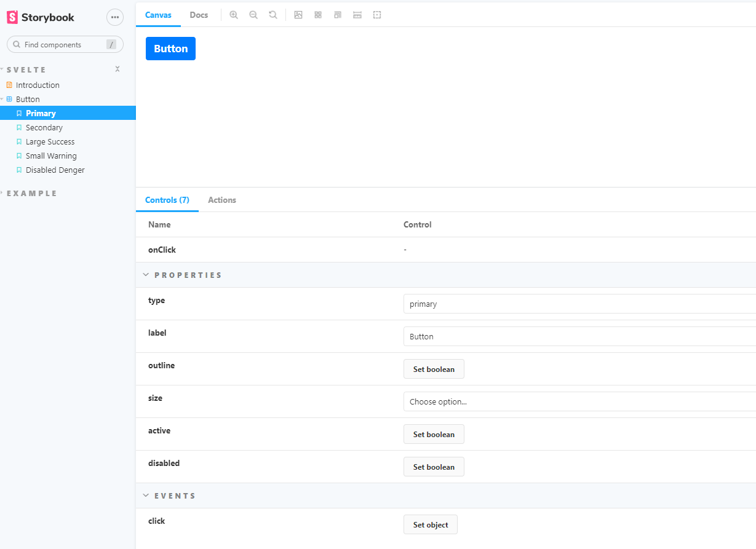This screenshot has height=549, width=756.
Task: Collapse the PROPERTIES section
Action: click(146, 275)
